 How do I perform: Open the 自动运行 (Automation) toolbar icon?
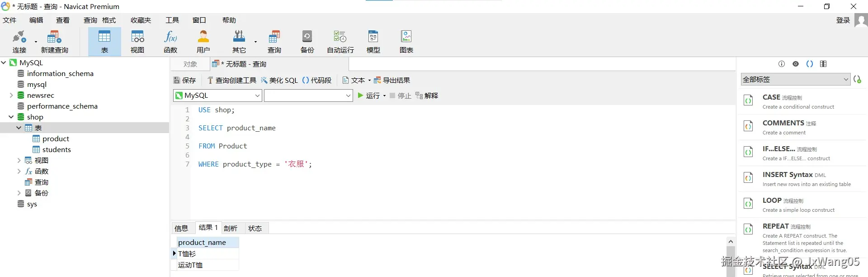pyautogui.click(x=340, y=42)
